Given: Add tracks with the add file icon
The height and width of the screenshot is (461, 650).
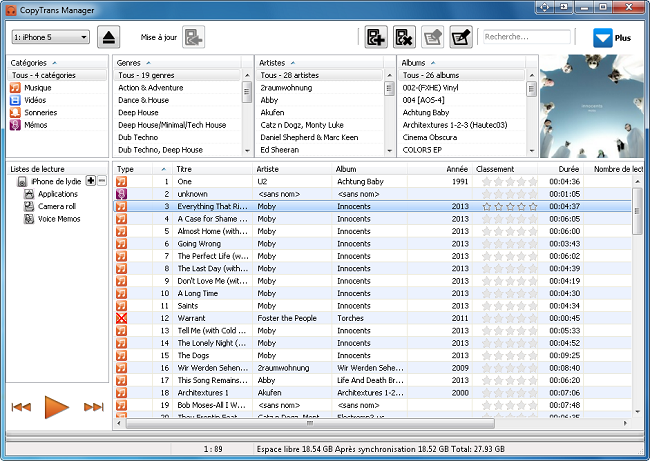Looking at the screenshot, I should click(x=376, y=37).
